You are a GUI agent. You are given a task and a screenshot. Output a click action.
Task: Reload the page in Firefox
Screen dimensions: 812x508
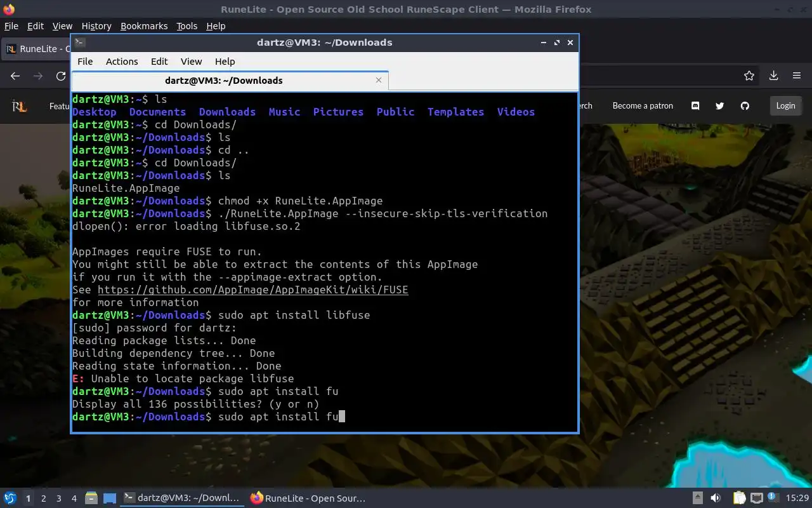61,76
